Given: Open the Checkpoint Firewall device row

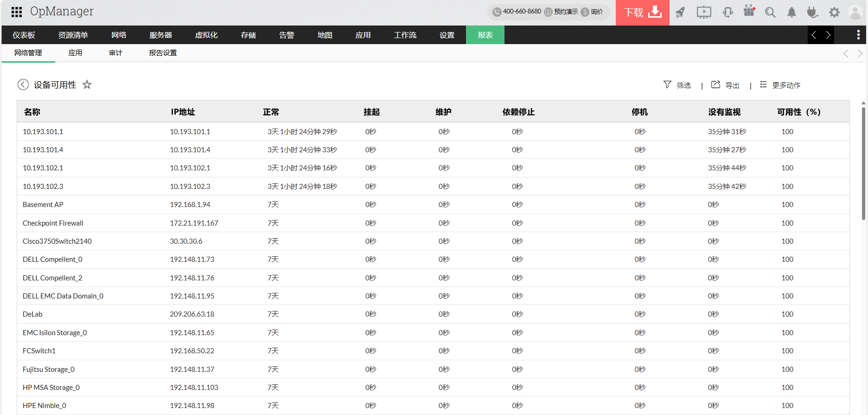Looking at the screenshot, I should (433, 223).
